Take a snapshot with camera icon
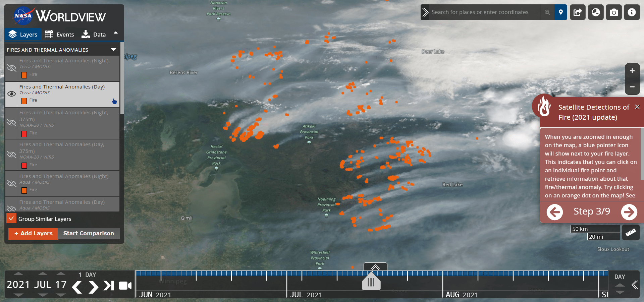This screenshot has height=302, width=644. [614, 12]
